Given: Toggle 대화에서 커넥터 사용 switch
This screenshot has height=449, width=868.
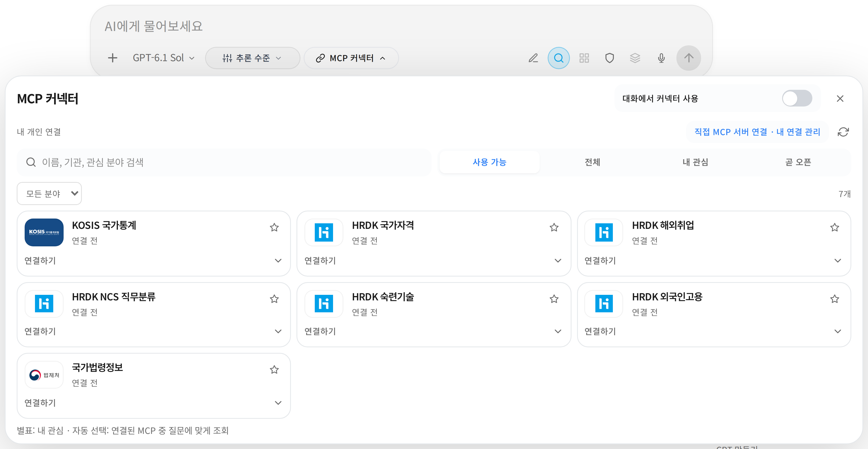Looking at the screenshot, I should point(797,98).
